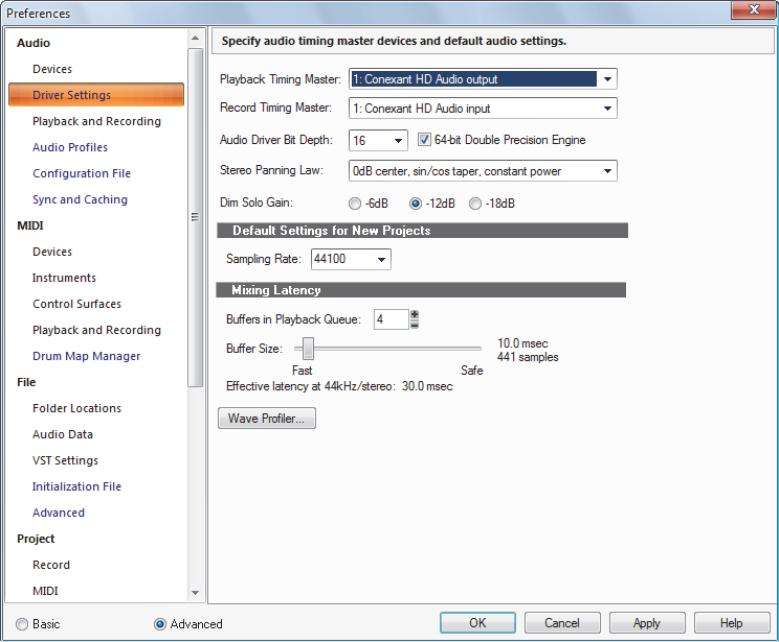
Task: Apply the preference changes
Action: coord(647,623)
